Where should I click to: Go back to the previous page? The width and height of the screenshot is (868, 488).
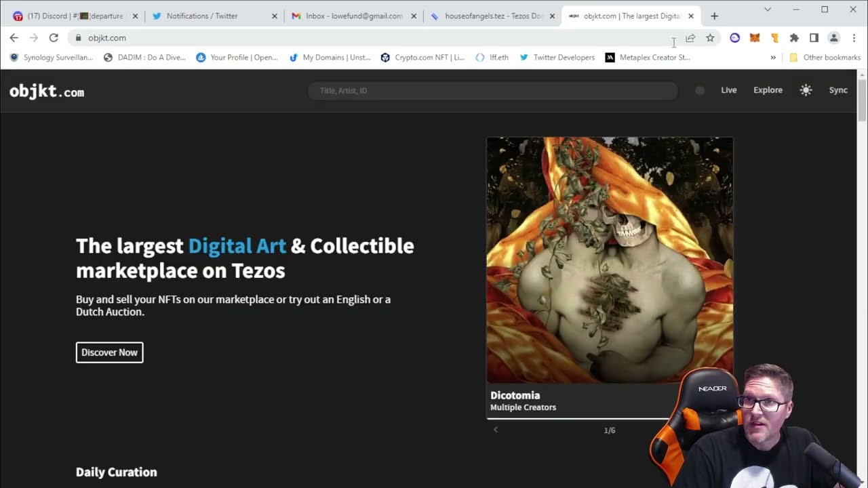(x=14, y=38)
